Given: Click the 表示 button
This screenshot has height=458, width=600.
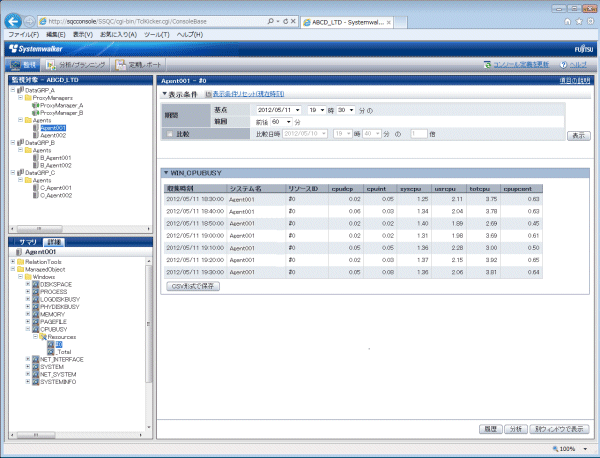Looking at the screenshot, I should [579, 135].
